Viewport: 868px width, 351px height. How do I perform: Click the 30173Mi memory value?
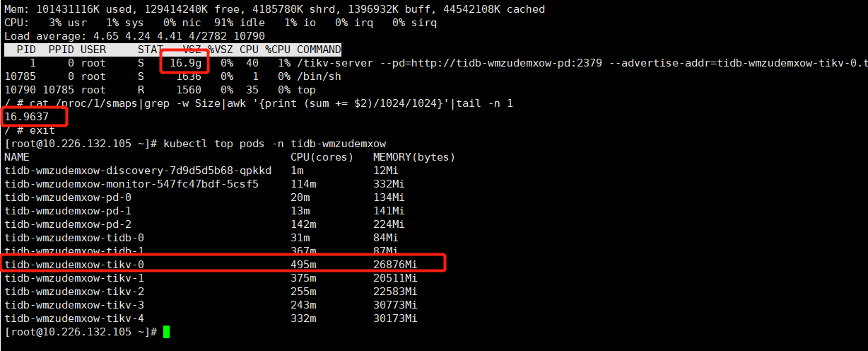pyautogui.click(x=395, y=318)
